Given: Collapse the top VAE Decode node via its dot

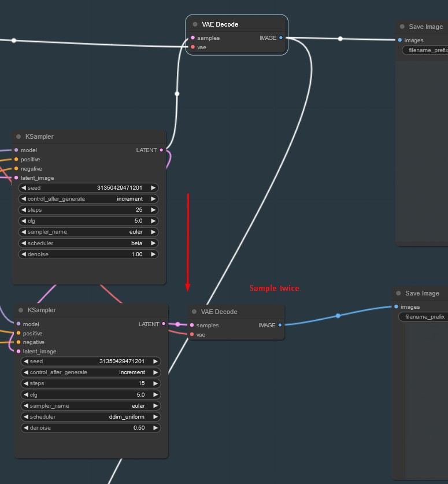Looking at the screenshot, I should 195,24.
